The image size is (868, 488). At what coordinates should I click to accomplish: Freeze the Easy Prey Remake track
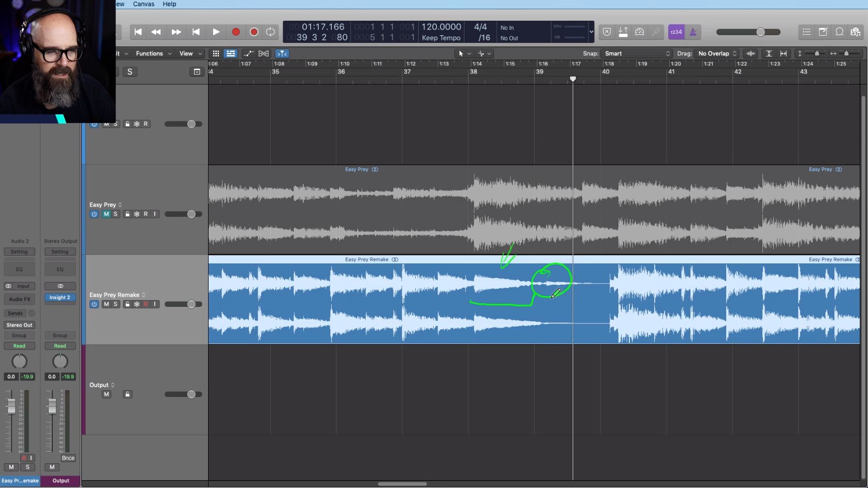137,304
